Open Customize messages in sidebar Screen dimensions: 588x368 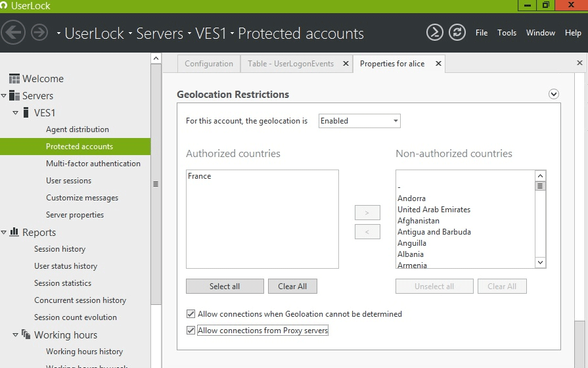click(x=82, y=198)
